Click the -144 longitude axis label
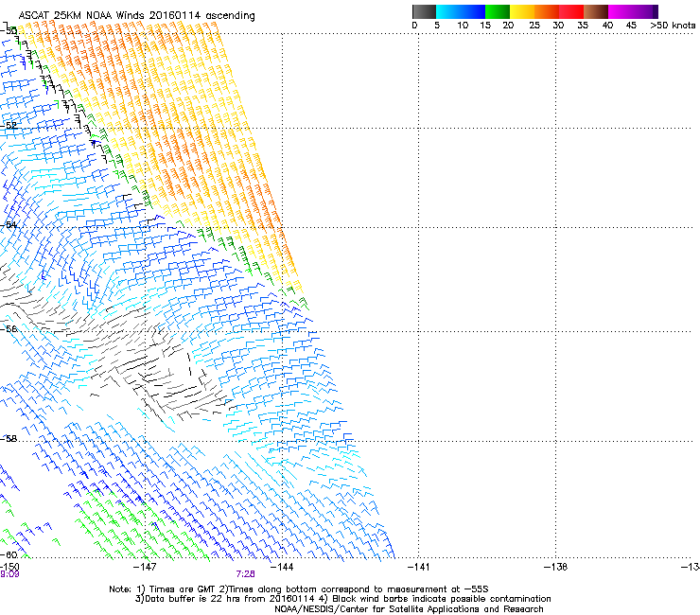The height and width of the screenshot is (615, 700). [282, 567]
